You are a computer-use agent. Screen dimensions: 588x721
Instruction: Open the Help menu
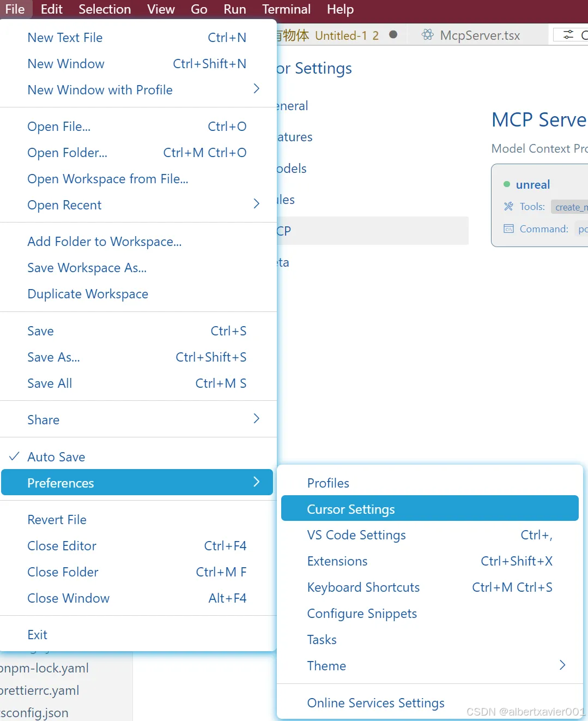click(340, 9)
